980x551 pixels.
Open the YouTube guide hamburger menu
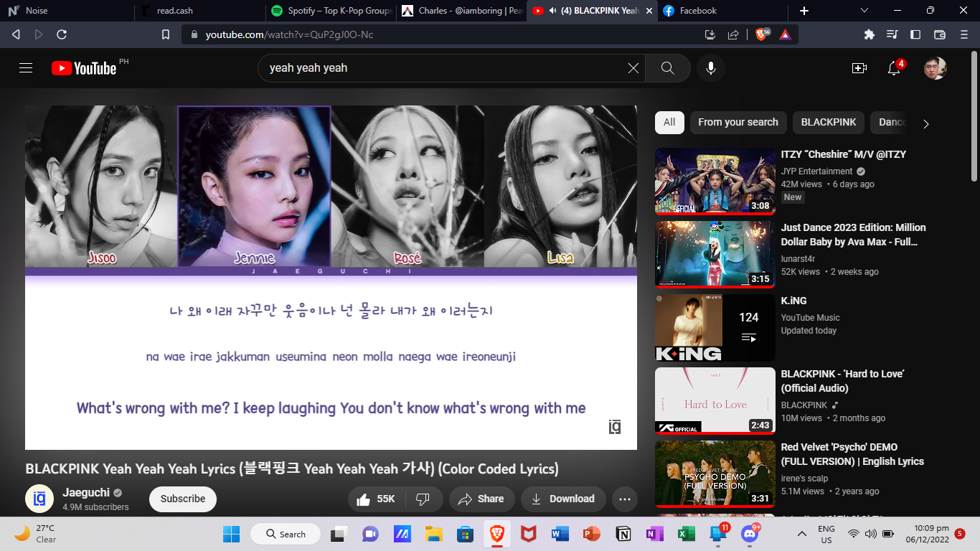26,68
